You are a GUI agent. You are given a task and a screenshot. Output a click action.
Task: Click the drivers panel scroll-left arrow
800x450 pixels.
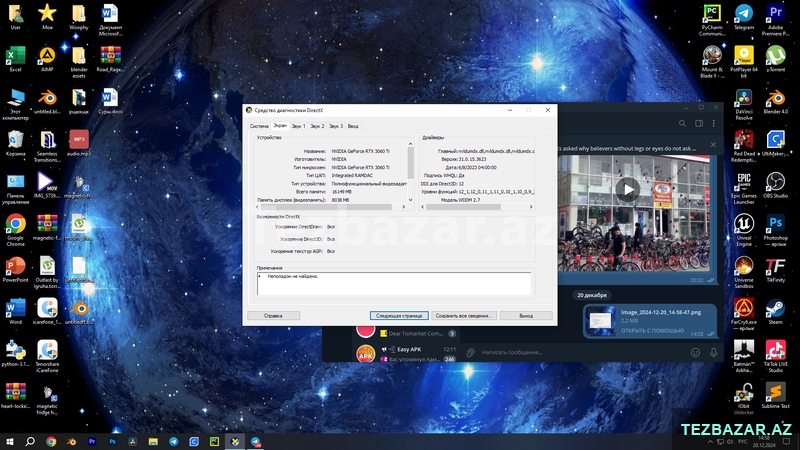(422, 207)
